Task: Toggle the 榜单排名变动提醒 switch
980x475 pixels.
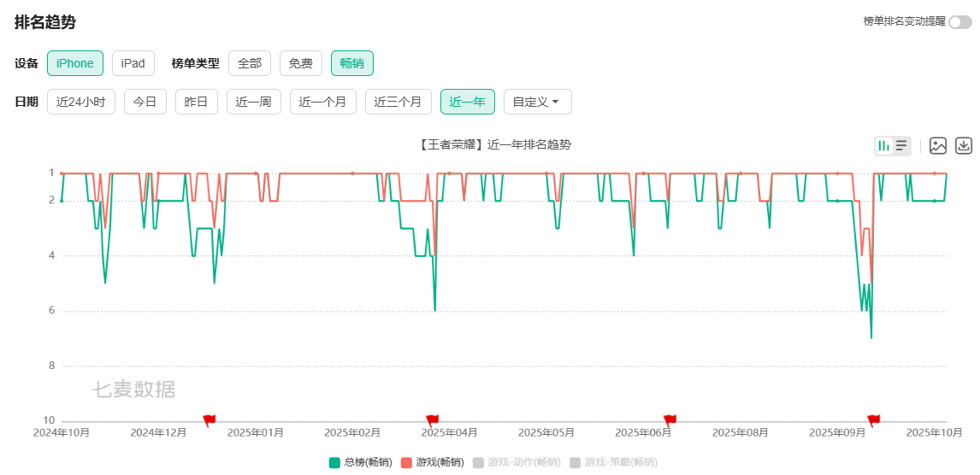Action: pos(959,21)
